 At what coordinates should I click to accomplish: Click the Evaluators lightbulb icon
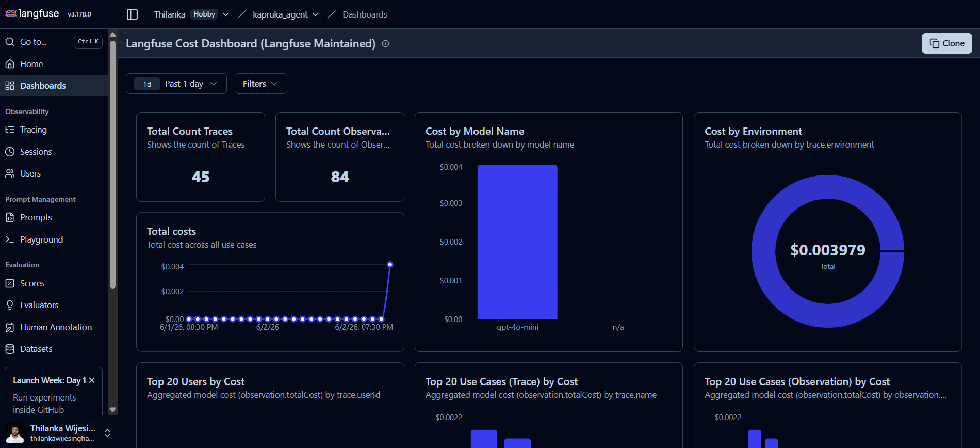[x=10, y=305]
